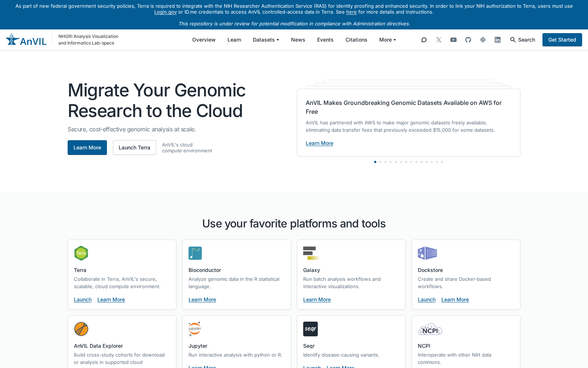Open the discussion forum chat icon
Viewport: 588px width, 368px height.
click(424, 40)
